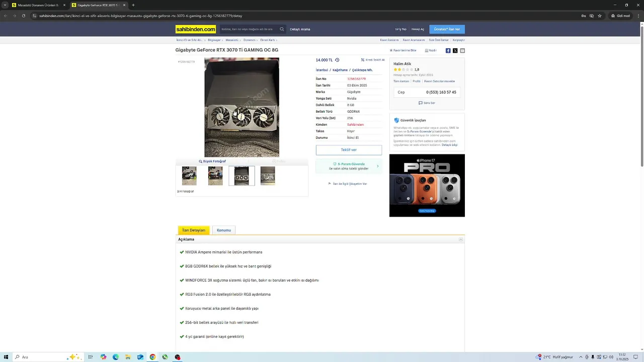The image size is (644, 362).
Task: Click Teklif ver button
Action: pyautogui.click(x=349, y=150)
